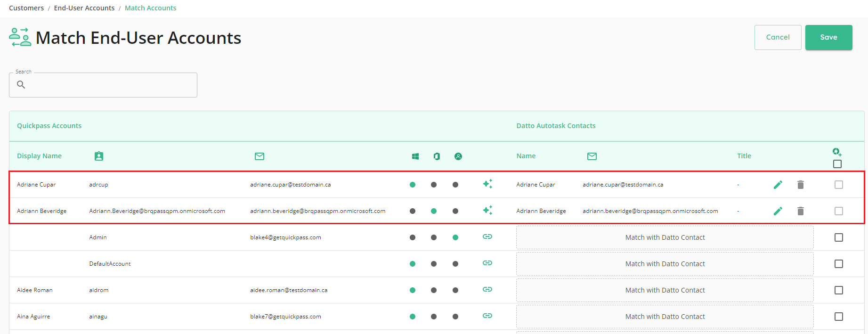This screenshot has height=334, width=868.
Task: Check the box in the Admin row
Action: tap(839, 237)
